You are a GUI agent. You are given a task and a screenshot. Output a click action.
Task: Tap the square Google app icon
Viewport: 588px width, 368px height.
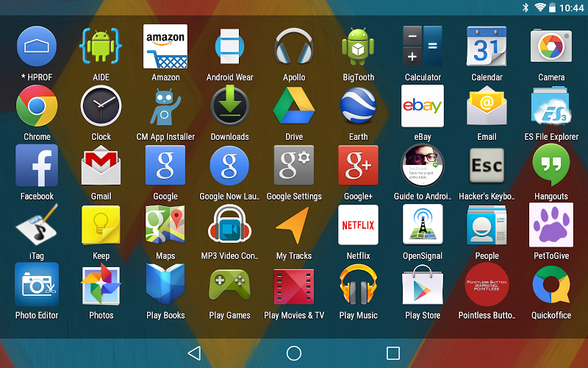(x=165, y=165)
